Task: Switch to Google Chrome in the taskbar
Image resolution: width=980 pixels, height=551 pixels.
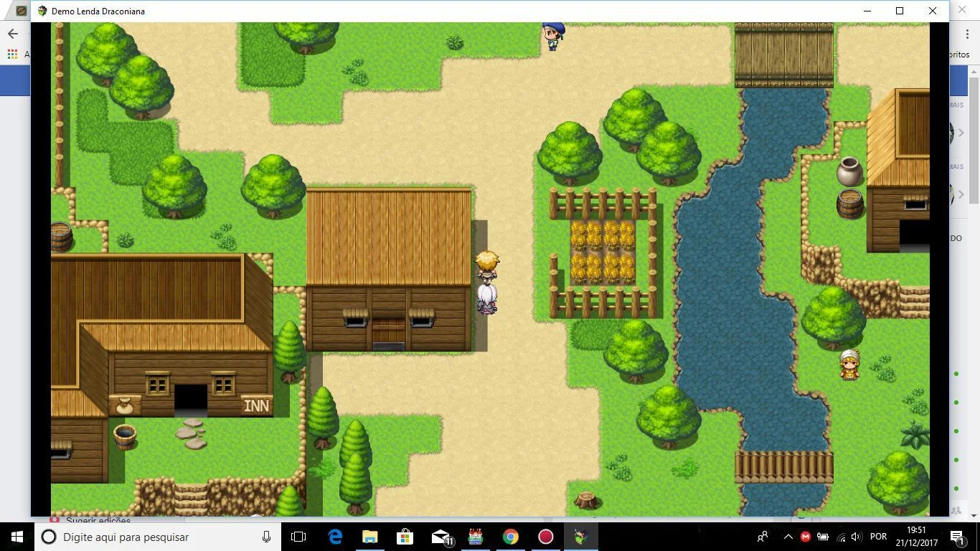Action: [x=510, y=537]
